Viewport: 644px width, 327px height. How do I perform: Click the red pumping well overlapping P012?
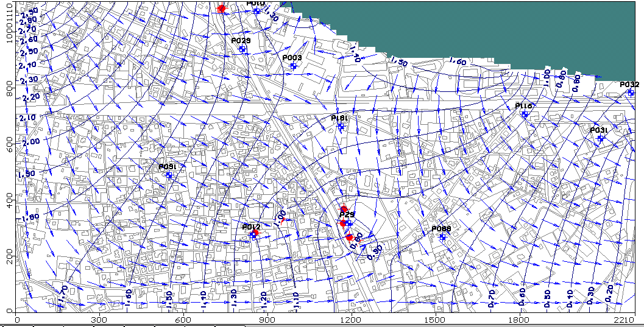click(x=255, y=233)
